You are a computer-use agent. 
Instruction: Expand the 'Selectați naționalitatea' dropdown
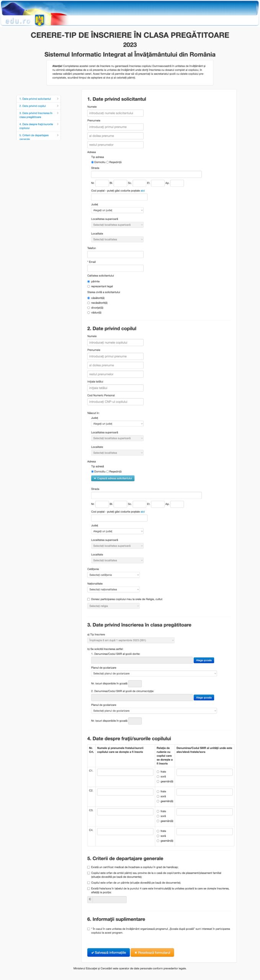click(x=113, y=590)
